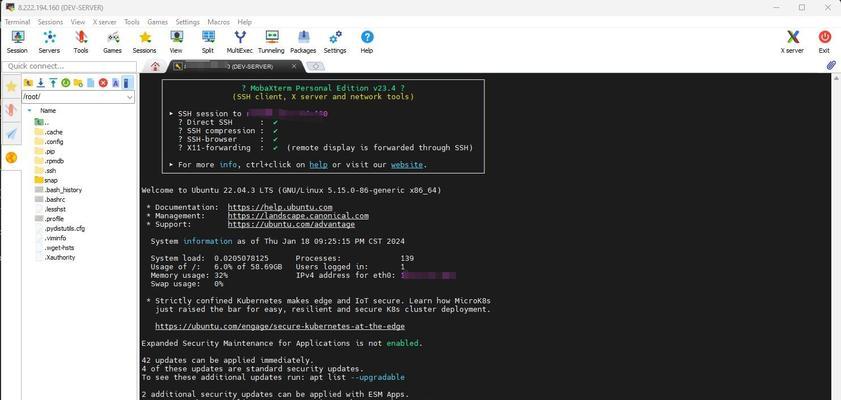Open the Terminal menu
The width and height of the screenshot is (841, 400).
tap(17, 22)
